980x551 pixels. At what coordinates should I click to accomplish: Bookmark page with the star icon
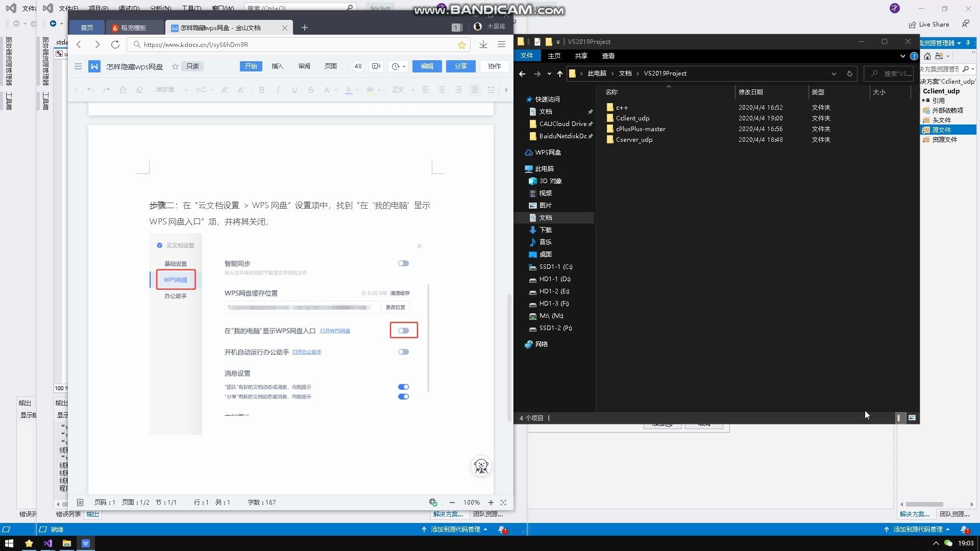(x=462, y=45)
